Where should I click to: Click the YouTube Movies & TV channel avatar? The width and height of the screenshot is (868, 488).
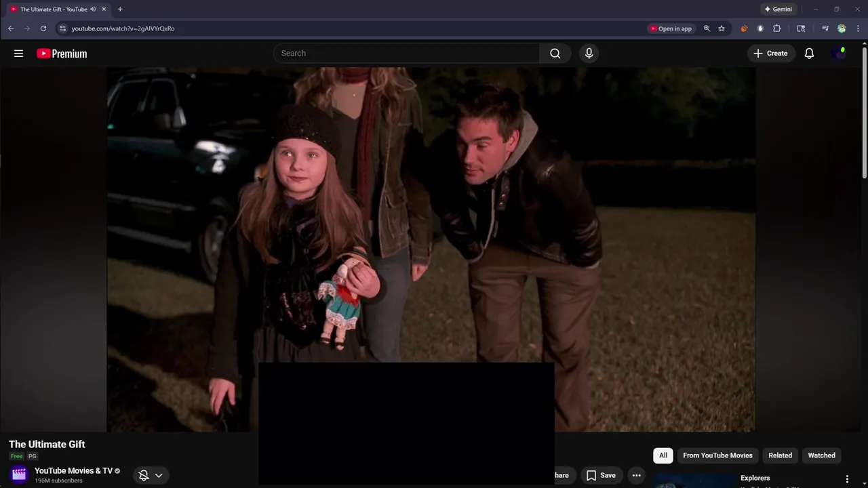pyautogui.click(x=19, y=474)
